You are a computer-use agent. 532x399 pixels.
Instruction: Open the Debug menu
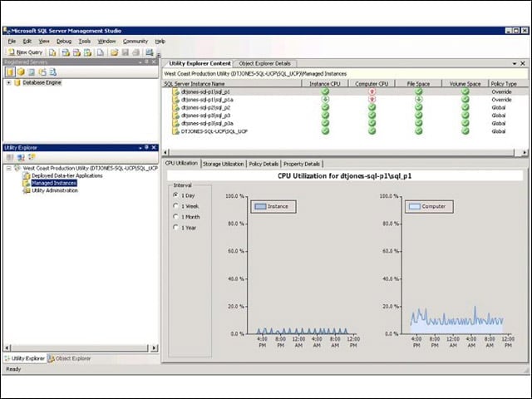tap(64, 41)
